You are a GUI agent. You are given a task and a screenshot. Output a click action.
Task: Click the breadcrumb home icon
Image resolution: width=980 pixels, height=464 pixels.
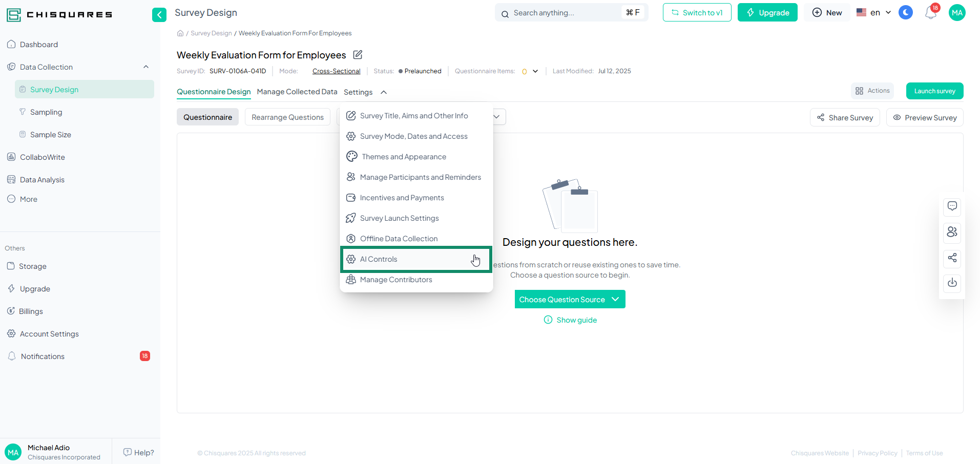point(180,33)
